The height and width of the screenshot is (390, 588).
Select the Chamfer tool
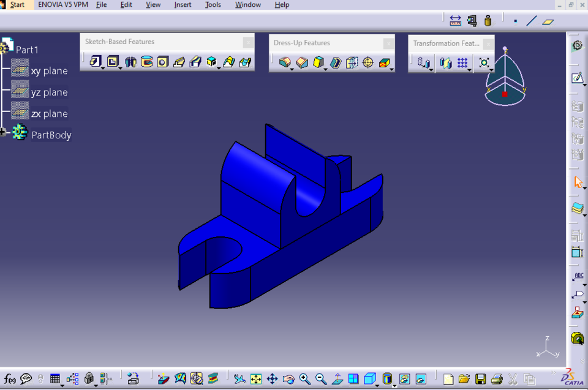[x=302, y=62]
